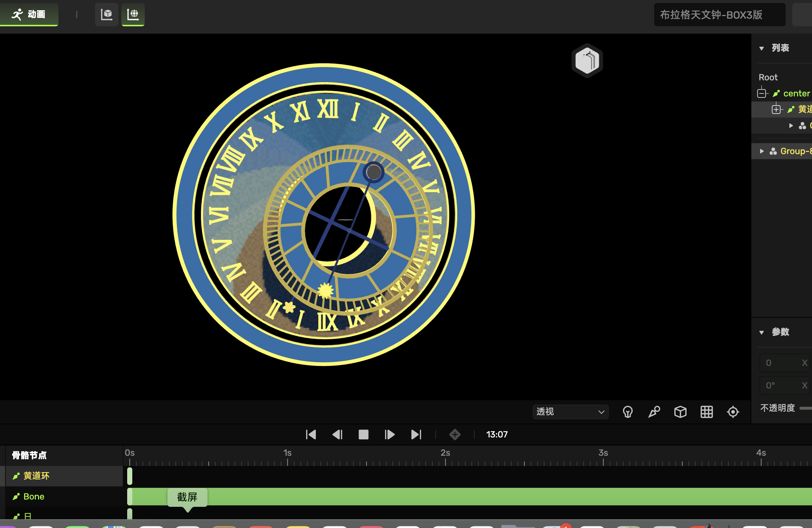Screen dimensions: 812x528
Task: Select the center bone in the tree
Action: click(x=797, y=93)
